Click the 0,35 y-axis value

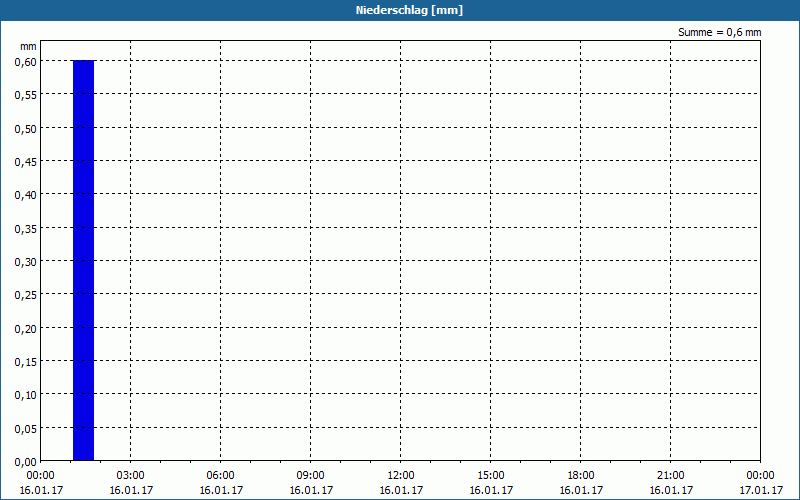[x=26, y=229]
